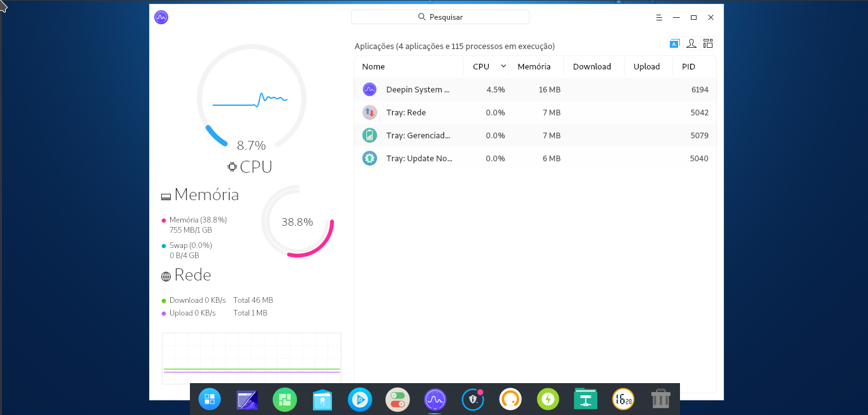Open the CPU column sort dropdown
Viewport: 868px width, 415px height.
pyautogui.click(x=503, y=66)
